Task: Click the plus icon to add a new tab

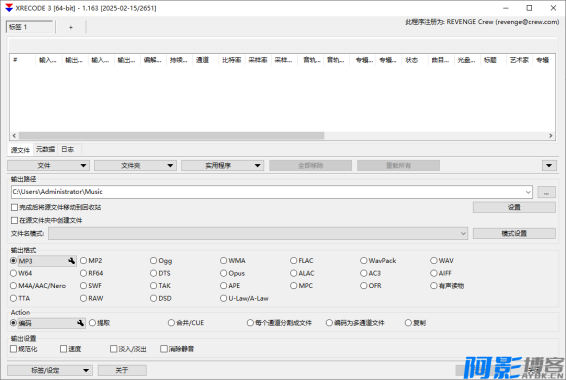Action: click(x=71, y=27)
